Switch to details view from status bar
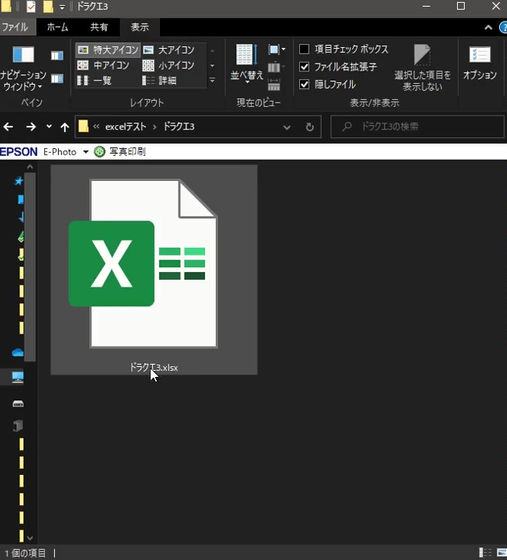Screen dimensions: 507x560 485,552
